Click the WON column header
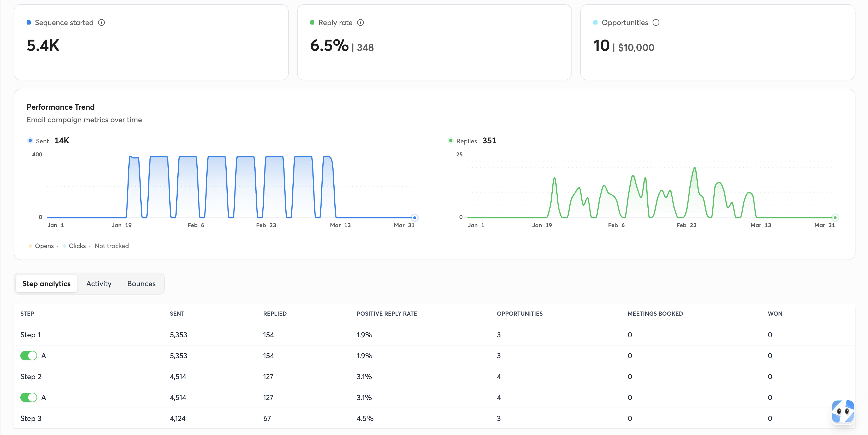The image size is (868, 435). tap(775, 314)
